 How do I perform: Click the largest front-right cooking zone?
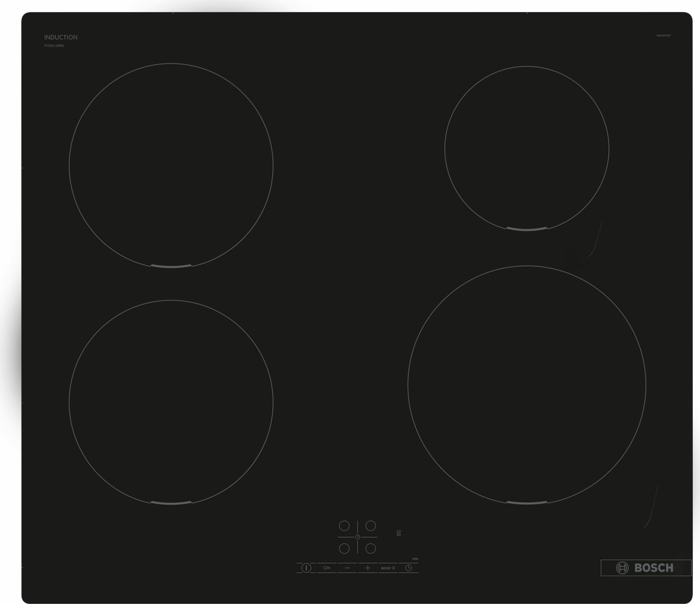click(x=527, y=385)
